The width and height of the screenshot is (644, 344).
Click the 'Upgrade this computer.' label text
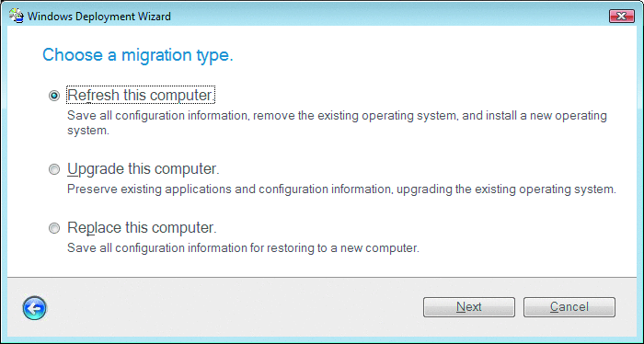pos(144,168)
